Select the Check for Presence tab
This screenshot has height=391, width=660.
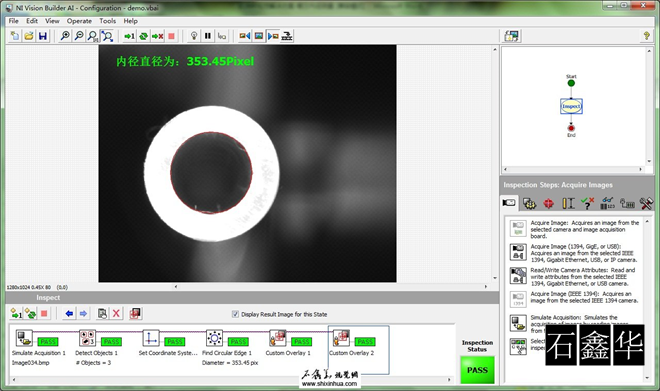(x=588, y=204)
